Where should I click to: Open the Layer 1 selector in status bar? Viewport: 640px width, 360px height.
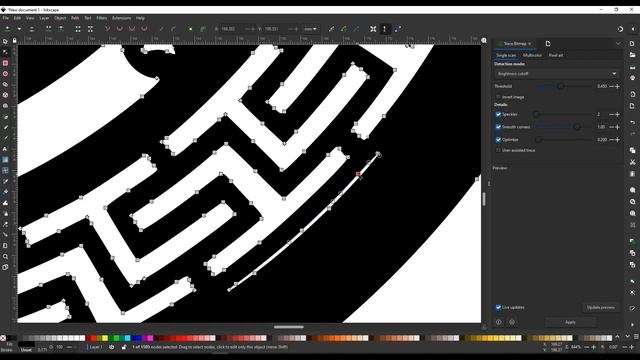(96, 347)
